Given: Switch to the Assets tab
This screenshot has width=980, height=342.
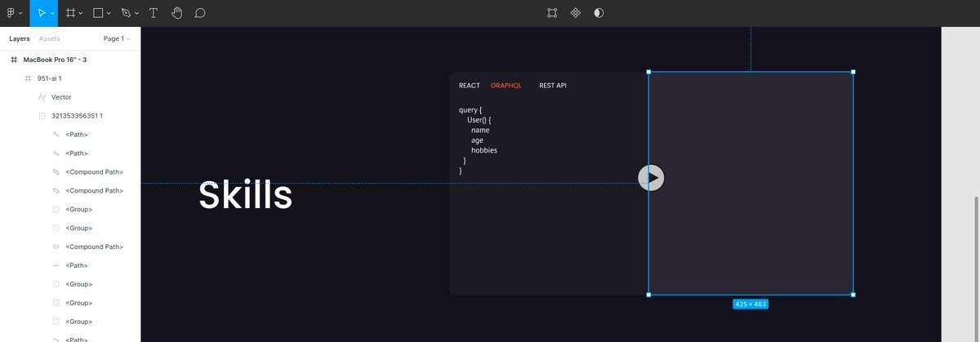Looking at the screenshot, I should (x=49, y=38).
